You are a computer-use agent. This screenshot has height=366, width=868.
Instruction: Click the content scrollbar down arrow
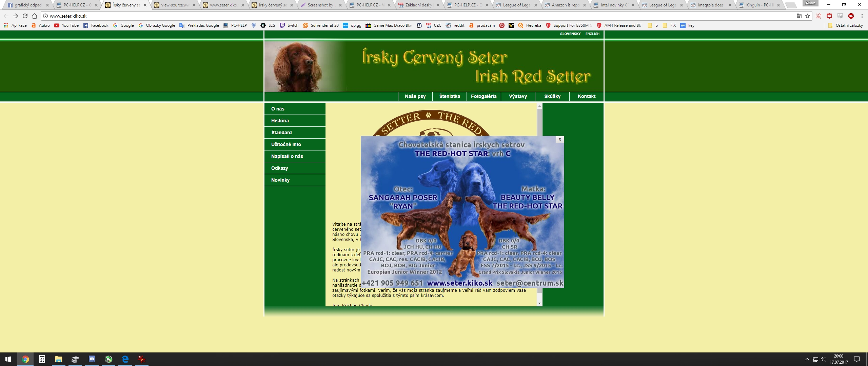point(539,303)
